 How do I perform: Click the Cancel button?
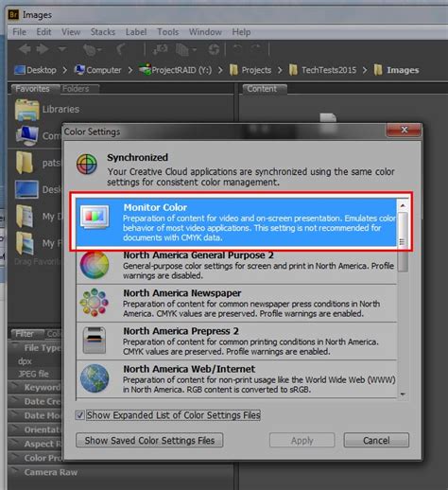coord(376,440)
